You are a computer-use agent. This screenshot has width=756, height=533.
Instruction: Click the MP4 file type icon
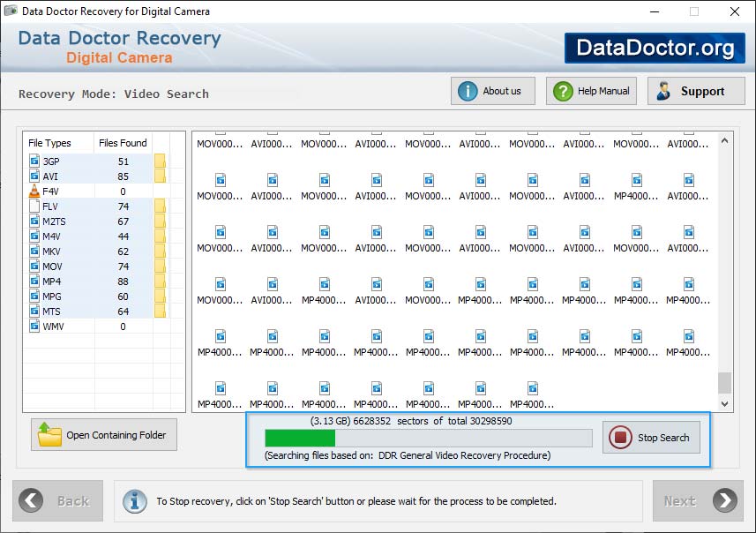pos(34,281)
